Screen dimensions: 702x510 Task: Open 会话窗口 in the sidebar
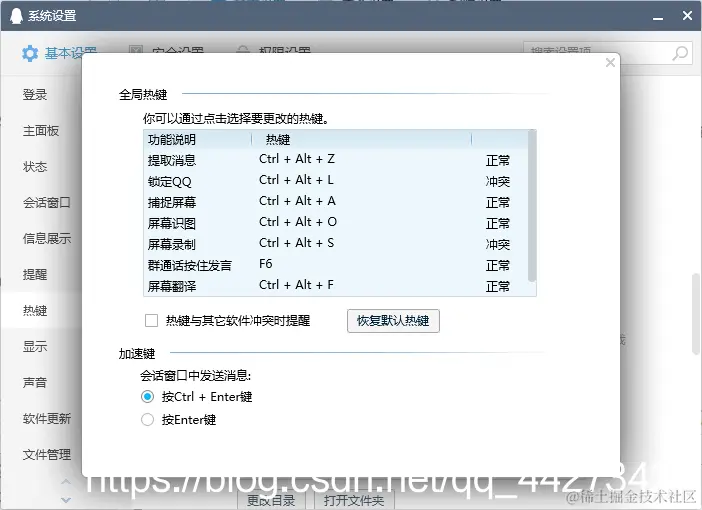47,202
